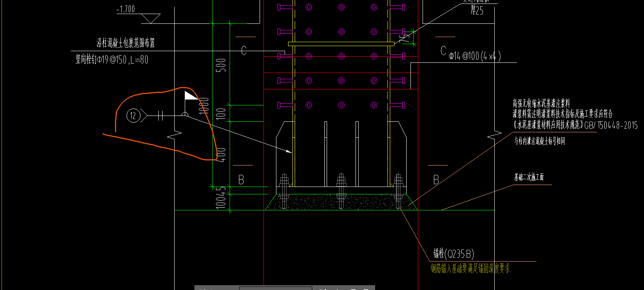Select the text 沿柱混凝土包裹范围布置
644x290 pixels.
[x=126, y=43]
